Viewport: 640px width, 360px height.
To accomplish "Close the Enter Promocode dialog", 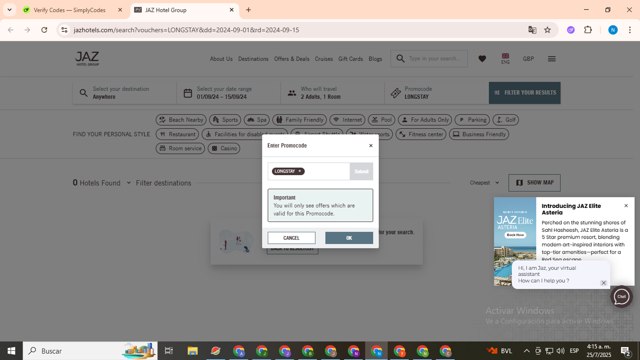I will tap(371, 145).
